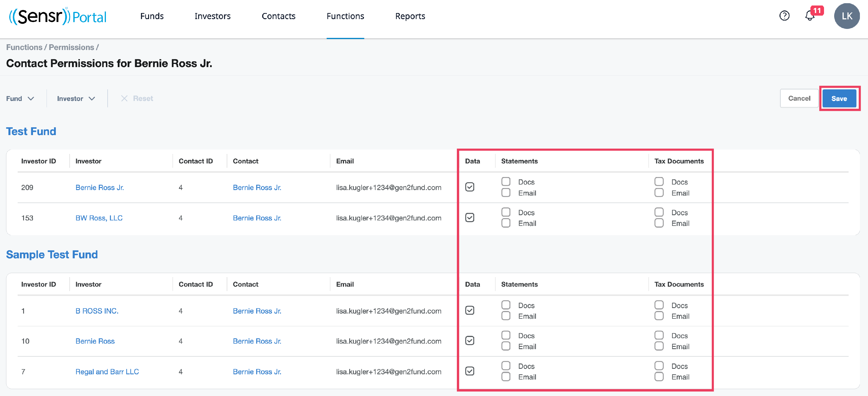The height and width of the screenshot is (396, 868).
Task: Open the LK user avatar menu
Action: coord(846,16)
